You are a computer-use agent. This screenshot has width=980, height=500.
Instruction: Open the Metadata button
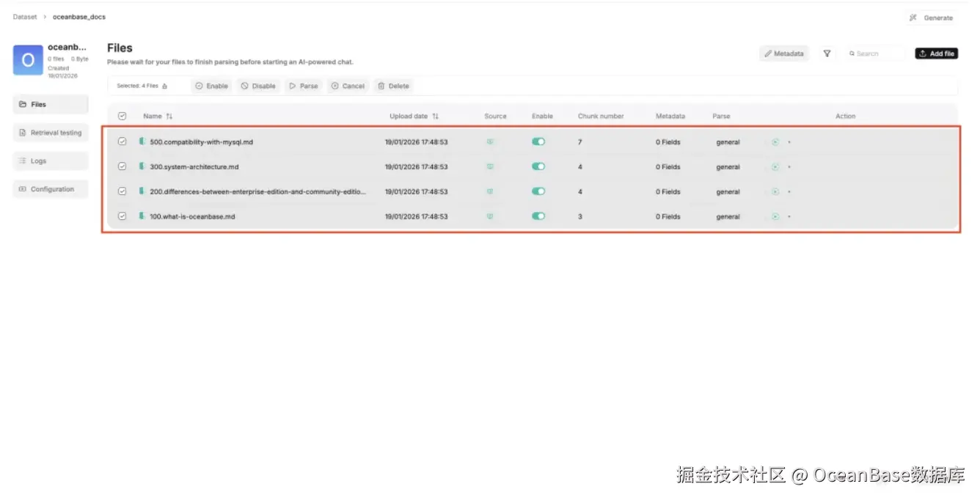[x=784, y=54]
